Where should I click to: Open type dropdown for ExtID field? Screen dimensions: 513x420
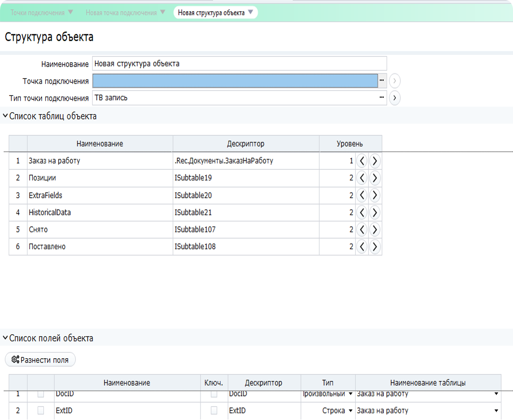(350, 411)
